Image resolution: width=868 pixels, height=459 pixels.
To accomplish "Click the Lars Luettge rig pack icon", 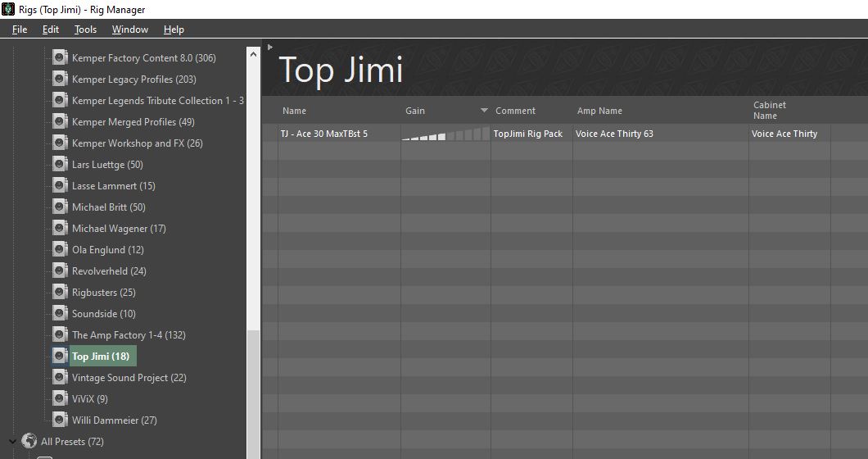I will pyautogui.click(x=60, y=165).
